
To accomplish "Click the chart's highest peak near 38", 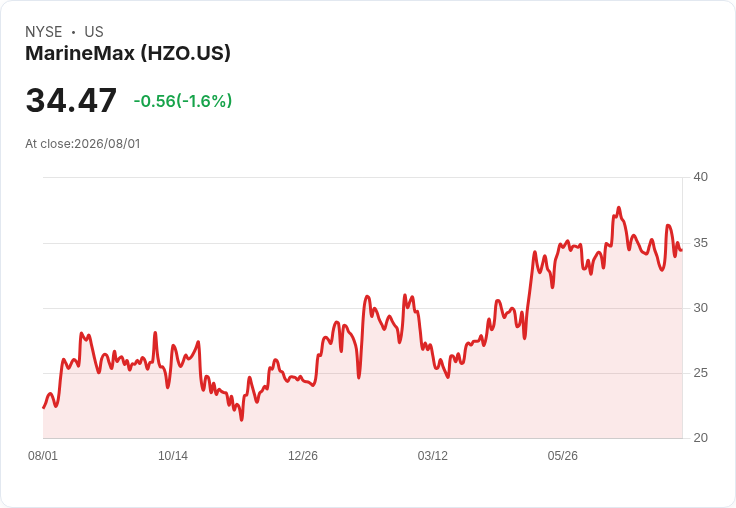I will [x=619, y=208].
